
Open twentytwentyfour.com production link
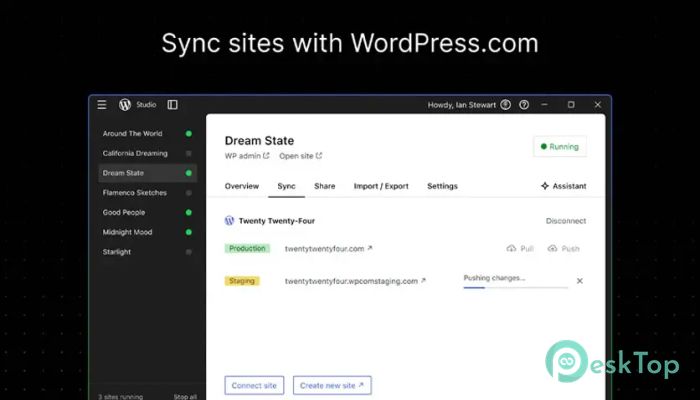[328, 249]
